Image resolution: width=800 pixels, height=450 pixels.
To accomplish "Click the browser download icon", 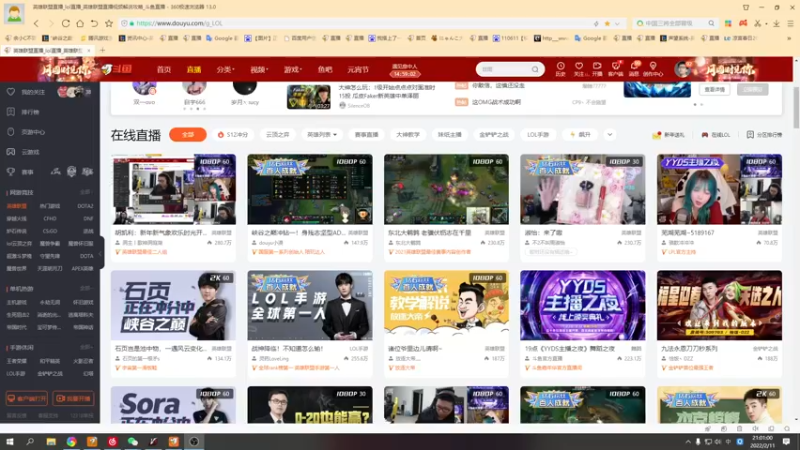I will click(x=776, y=23).
